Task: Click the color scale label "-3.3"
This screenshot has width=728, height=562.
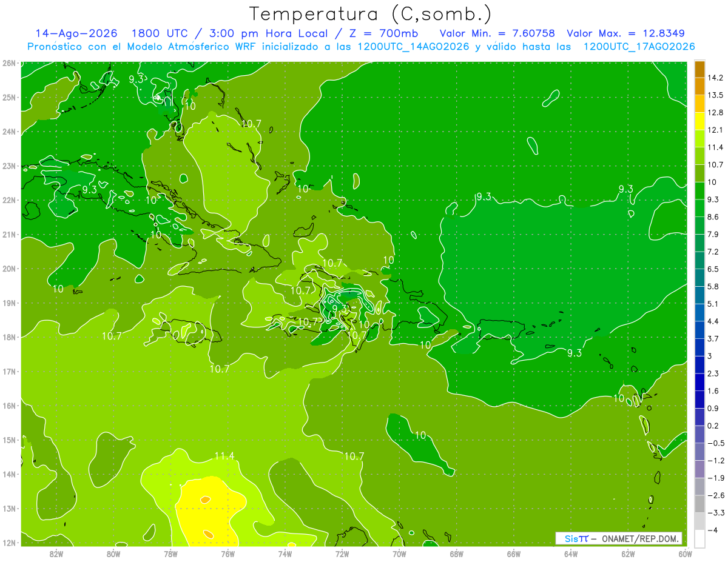Action: (716, 512)
